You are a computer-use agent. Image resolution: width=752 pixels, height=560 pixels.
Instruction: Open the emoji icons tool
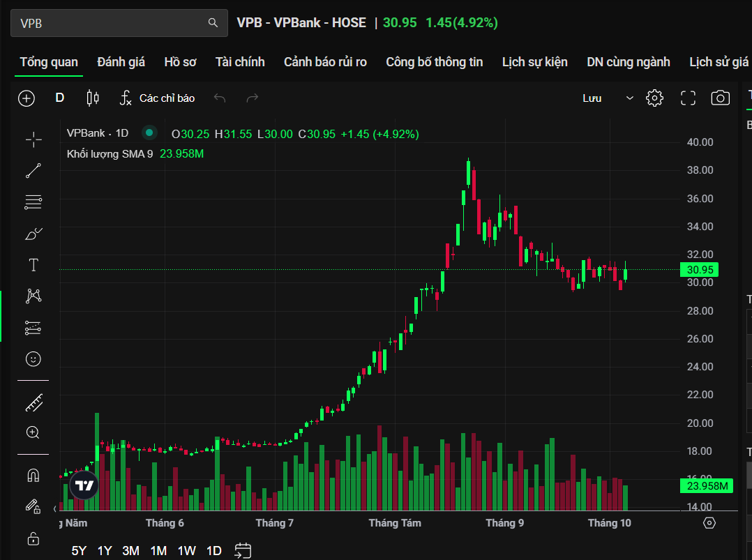(33, 359)
